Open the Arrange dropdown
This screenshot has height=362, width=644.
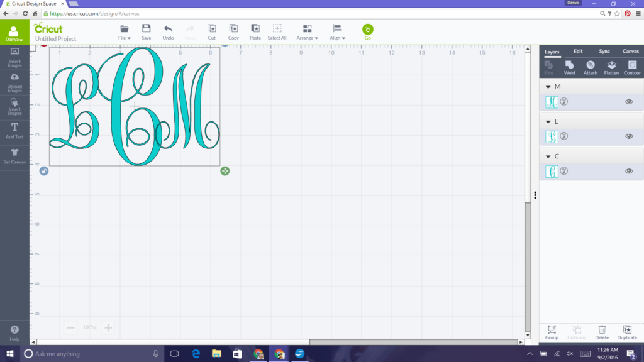[307, 32]
